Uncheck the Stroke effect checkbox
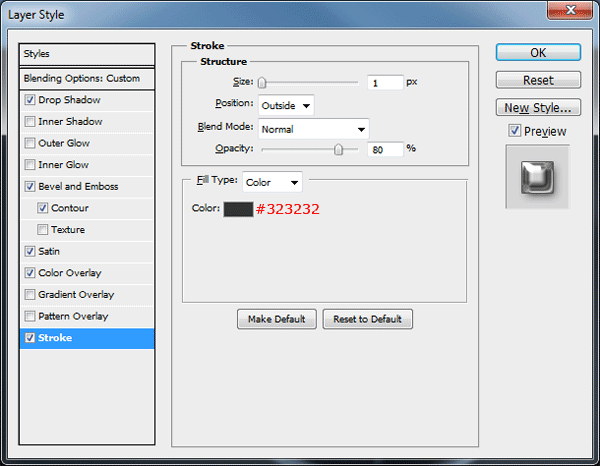 coord(30,338)
